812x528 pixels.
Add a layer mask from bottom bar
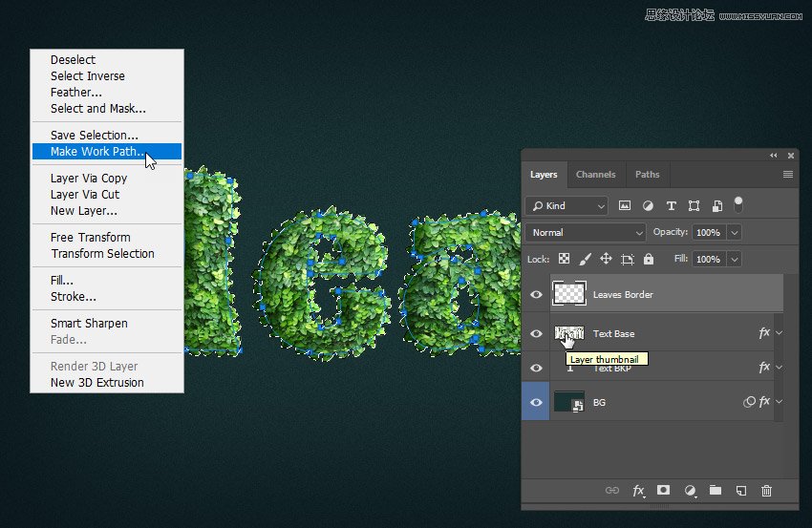point(663,491)
